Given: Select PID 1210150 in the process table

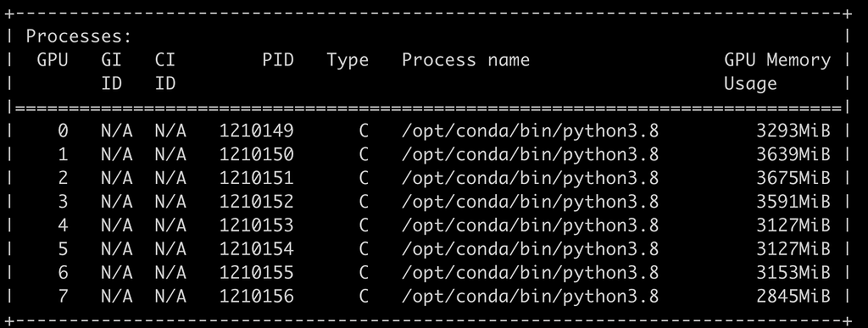Looking at the screenshot, I should [x=256, y=155].
